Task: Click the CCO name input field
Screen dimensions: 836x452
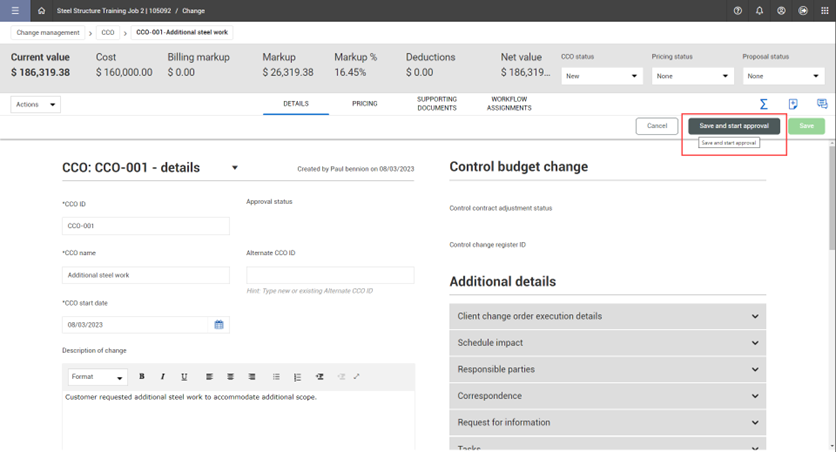Action: tap(146, 275)
